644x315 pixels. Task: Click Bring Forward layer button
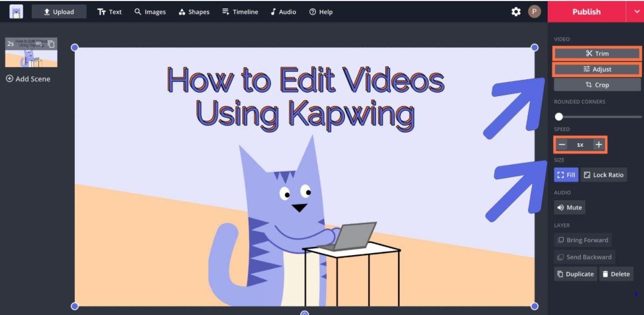583,240
